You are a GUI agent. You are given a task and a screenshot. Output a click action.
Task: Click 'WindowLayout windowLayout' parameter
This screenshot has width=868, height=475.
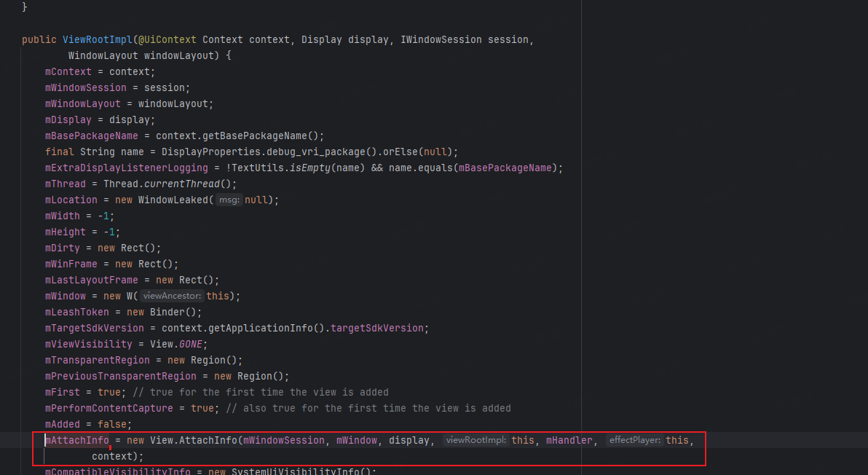click(141, 56)
